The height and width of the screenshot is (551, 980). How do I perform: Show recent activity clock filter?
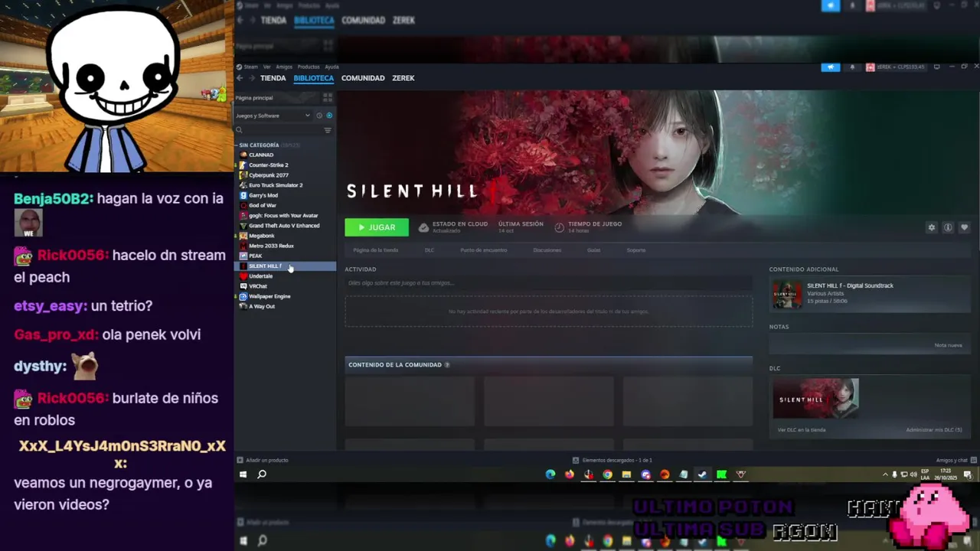[x=319, y=116]
